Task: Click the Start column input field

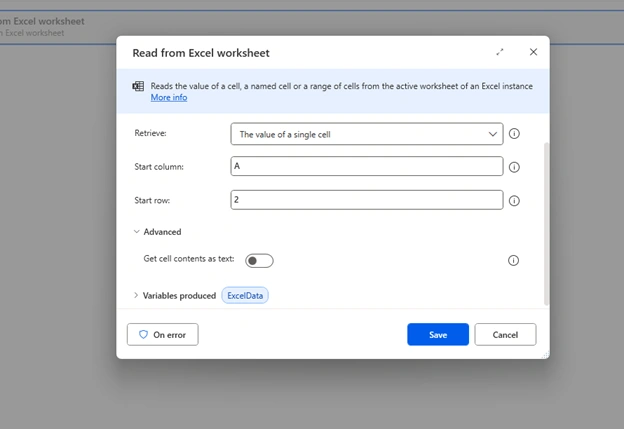Action: 367,166
